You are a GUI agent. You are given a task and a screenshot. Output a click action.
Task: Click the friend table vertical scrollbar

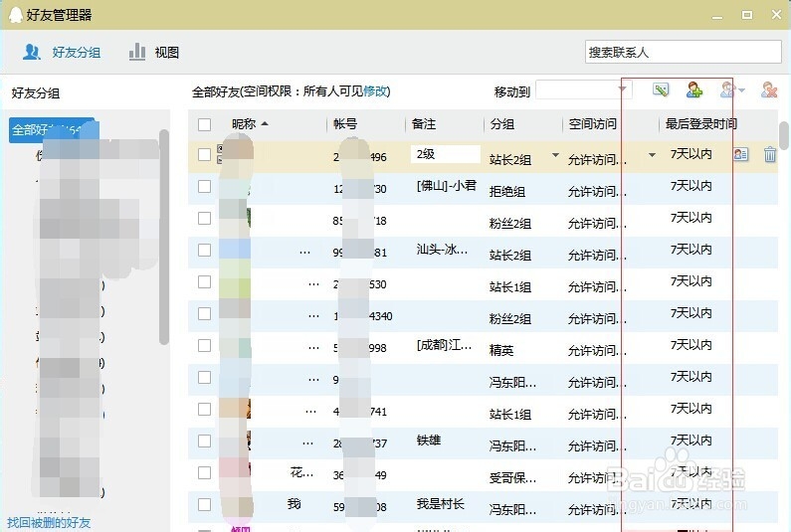783,135
